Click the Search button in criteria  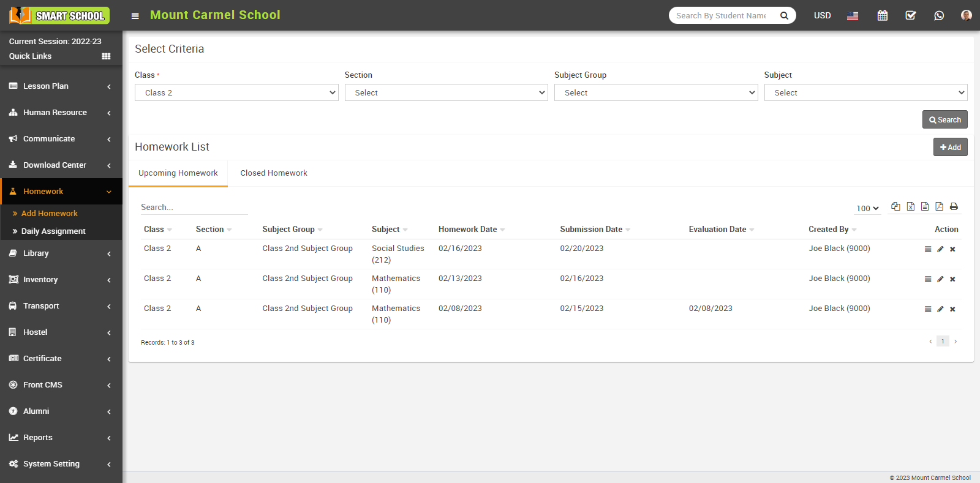coord(944,120)
